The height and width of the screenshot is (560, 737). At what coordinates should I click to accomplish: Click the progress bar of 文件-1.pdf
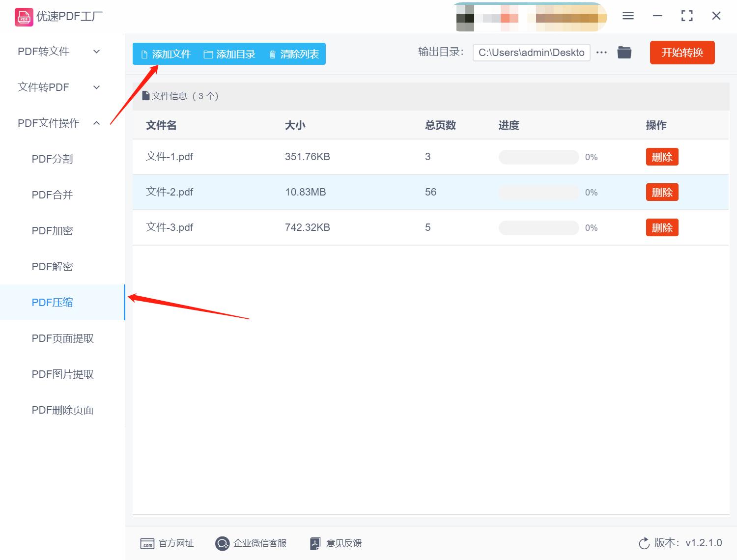point(539,157)
